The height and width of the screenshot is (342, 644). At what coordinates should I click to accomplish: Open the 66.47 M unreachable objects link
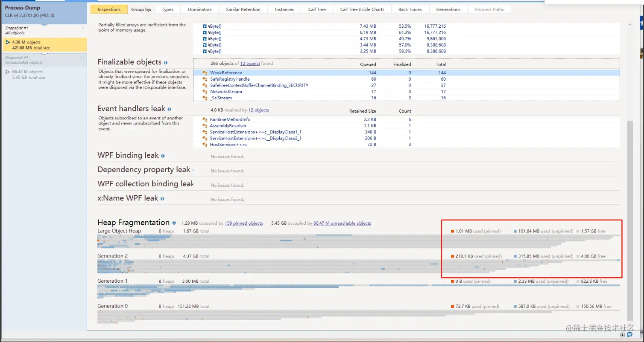pyautogui.click(x=342, y=223)
